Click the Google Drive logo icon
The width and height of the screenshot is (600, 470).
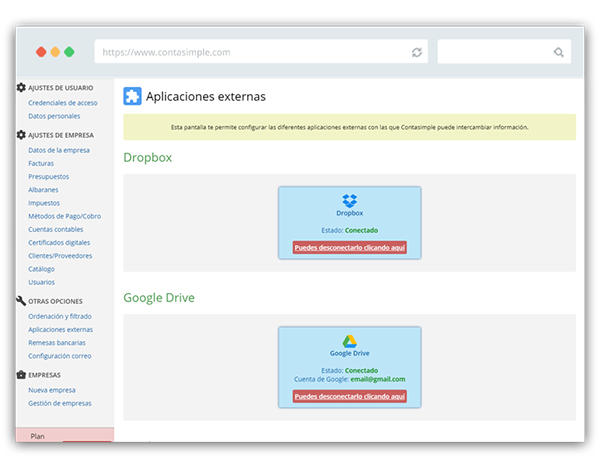tap(349, 341)
